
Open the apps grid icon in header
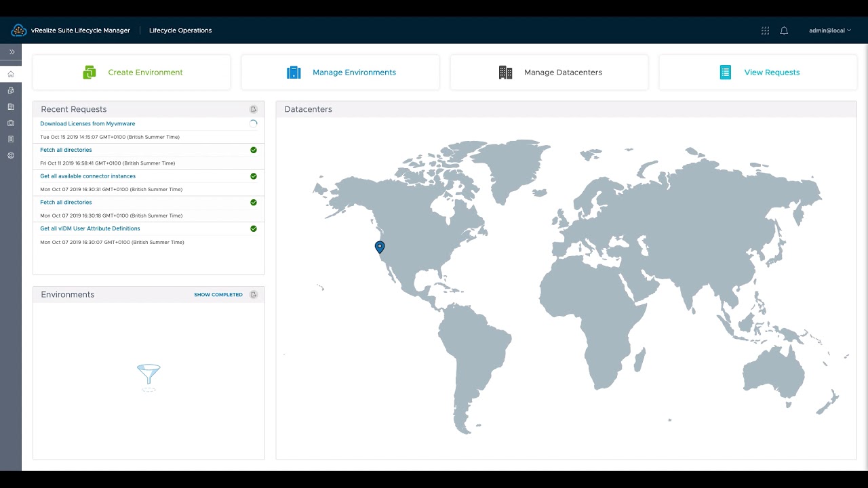pyautogui.click(x=765, y=30)
